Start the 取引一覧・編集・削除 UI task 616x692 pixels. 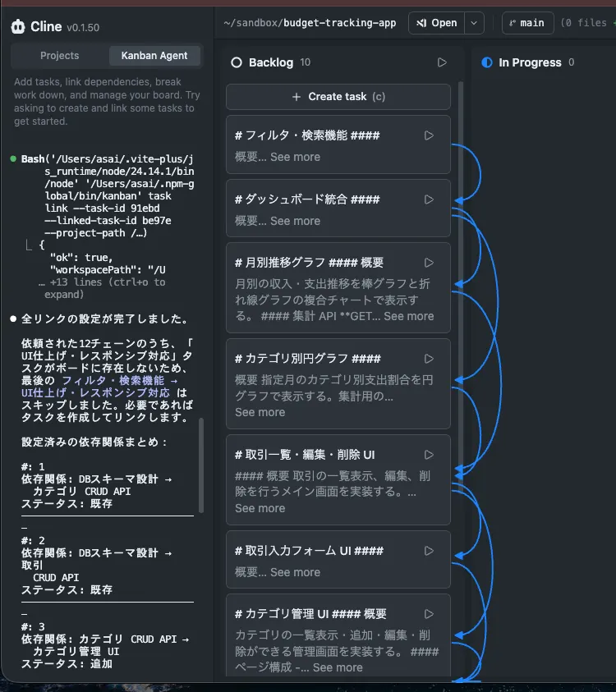tap(429, 455)
